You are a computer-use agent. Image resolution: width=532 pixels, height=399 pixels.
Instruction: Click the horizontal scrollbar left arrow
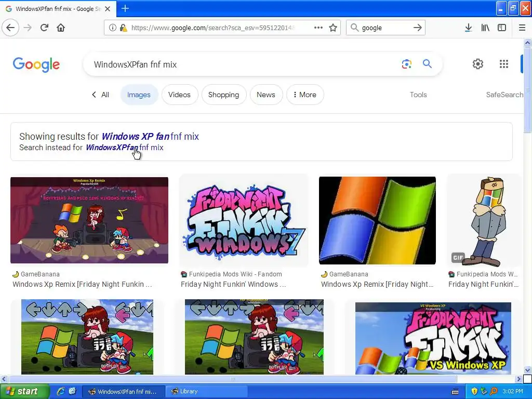(x=4, y=379)
